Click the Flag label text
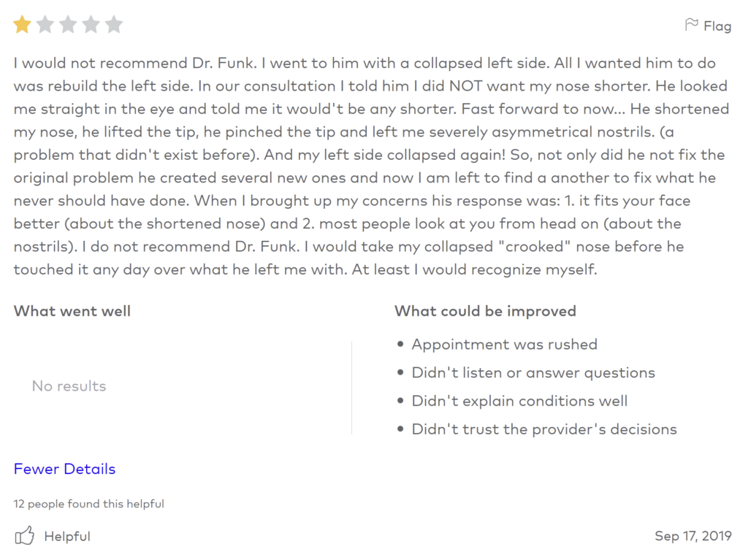Viewport: 748px width, 560px height. pyautogui.click(x=717, y=26)
